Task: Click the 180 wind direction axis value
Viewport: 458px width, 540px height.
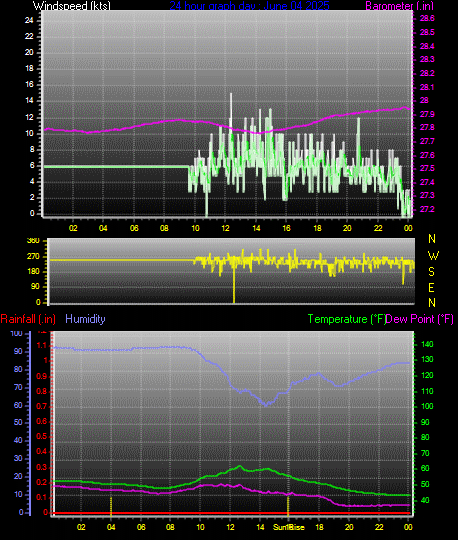Action: 33,271
